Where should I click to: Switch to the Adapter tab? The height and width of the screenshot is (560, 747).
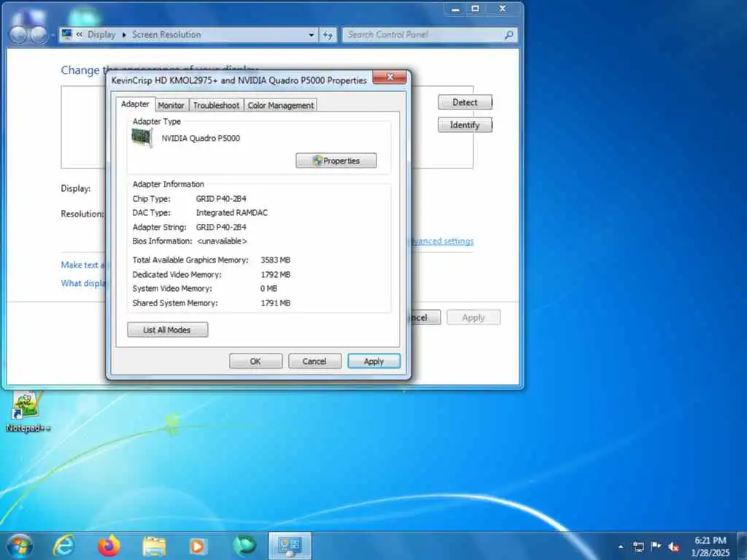pyautogui.click(x=135, y=104)
